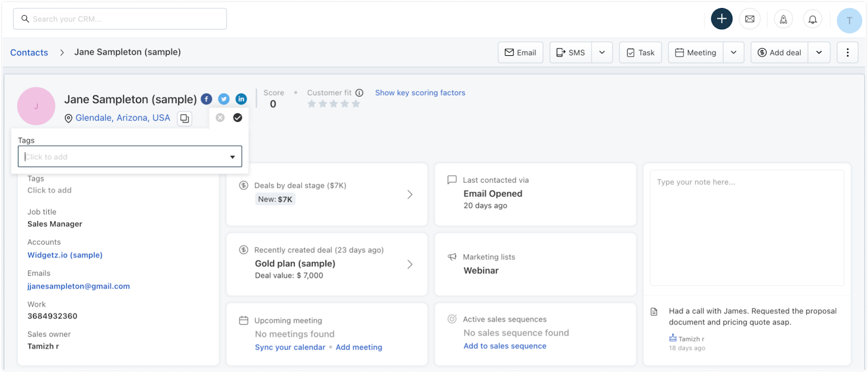Screen dimensions: 868x373
Task: Click the copy icon beside location
Action: click(184, 118)
